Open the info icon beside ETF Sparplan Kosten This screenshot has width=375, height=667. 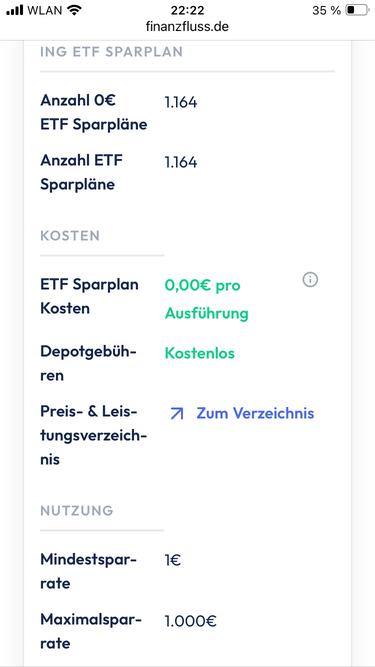point(310,280)
